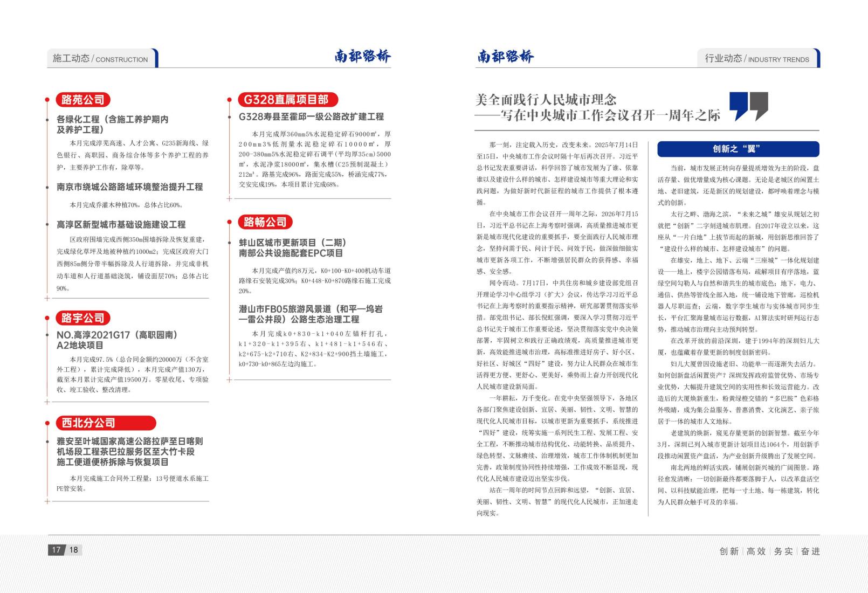Click the red 路畅公司 label
Image resolution: width=868 pixels, height=593 pixels.
[x=265, y=222]
